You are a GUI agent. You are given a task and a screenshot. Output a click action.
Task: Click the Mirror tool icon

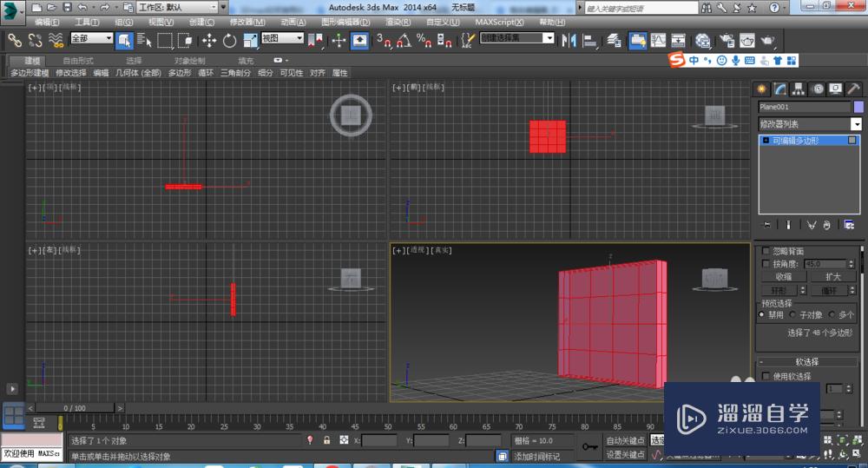pyautogui.click(x=569, y=40)
